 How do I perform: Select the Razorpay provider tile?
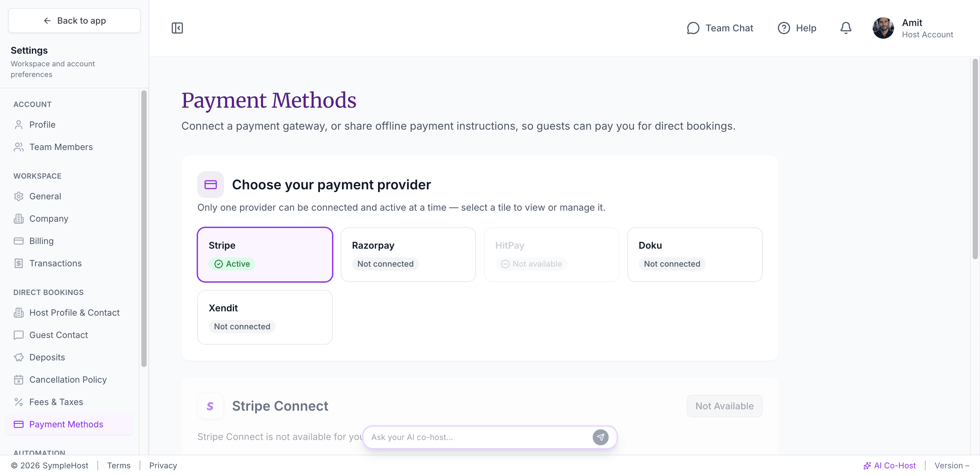408,255
